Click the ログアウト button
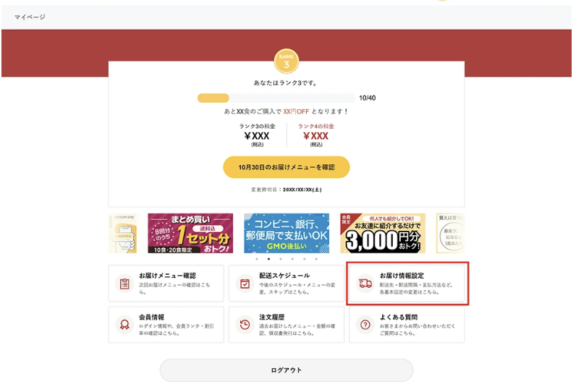Image resolution: width=576 pixels, height=392 pixels. (x=287, y=370)
